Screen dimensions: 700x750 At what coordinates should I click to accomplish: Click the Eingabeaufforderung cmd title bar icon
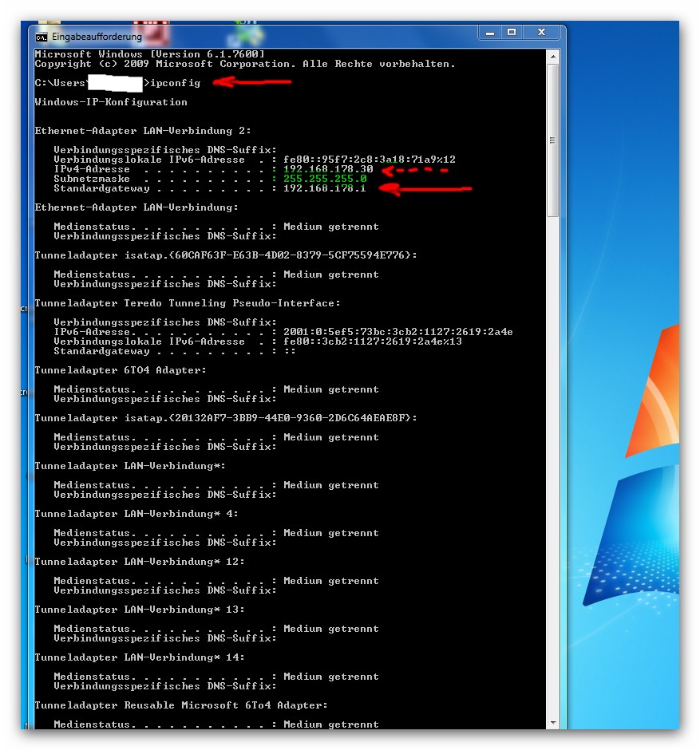42,37
